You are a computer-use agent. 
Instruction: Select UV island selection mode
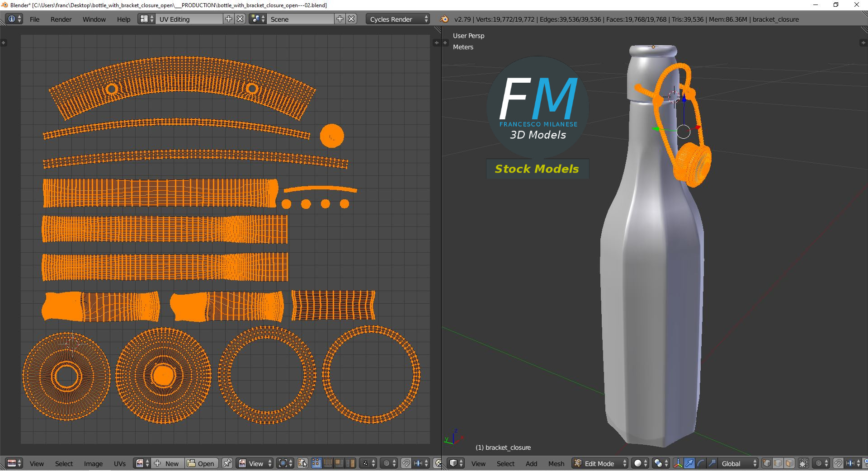pyautogui.click(x=350, y=463)
